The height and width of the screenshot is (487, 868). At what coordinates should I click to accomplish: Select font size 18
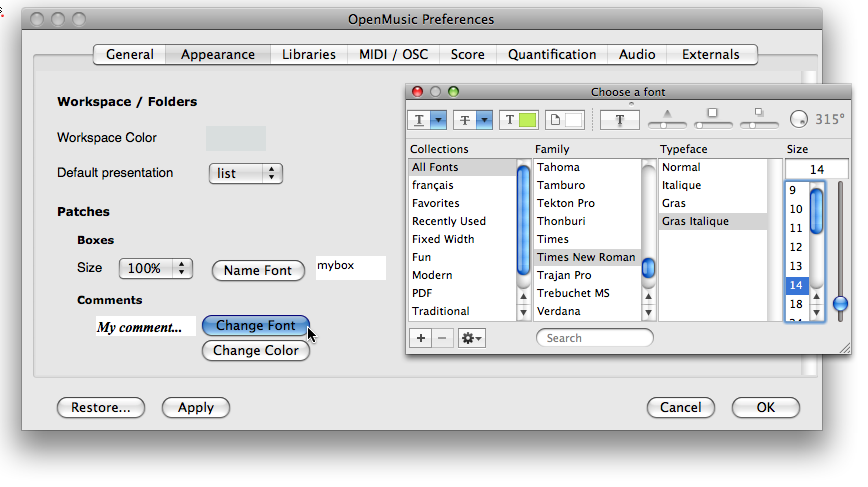pyautogui.click(x=797, y=304)
